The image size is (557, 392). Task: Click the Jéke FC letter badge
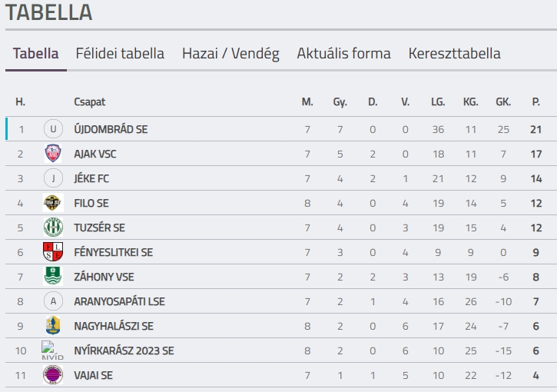click(53, 178)
